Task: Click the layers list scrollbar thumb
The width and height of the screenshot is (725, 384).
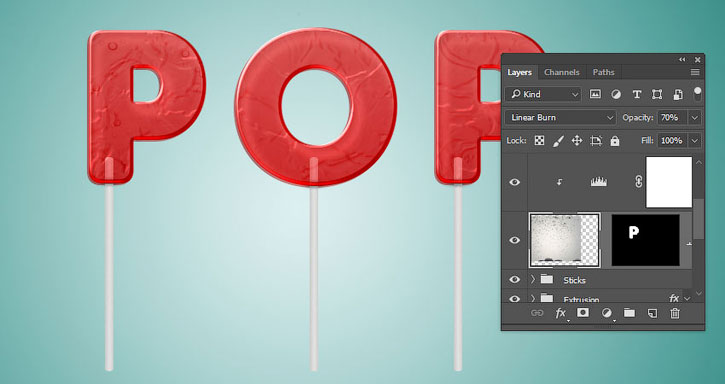Action: pos(698,219)
